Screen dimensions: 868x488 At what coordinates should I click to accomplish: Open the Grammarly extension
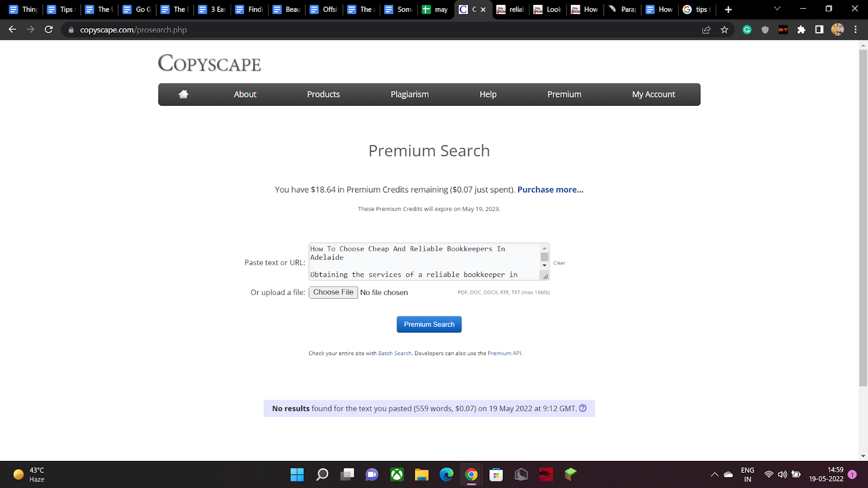point(747,30)
